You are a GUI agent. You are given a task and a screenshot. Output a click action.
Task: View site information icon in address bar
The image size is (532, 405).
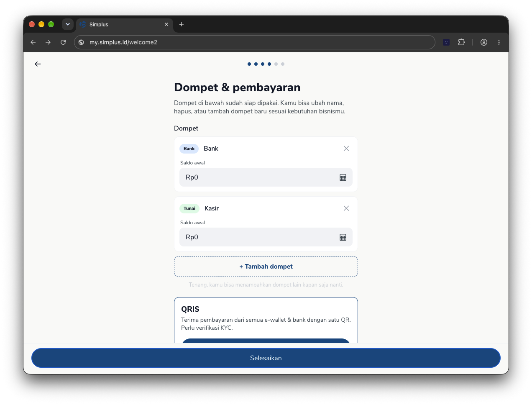[x=82, y=42]
